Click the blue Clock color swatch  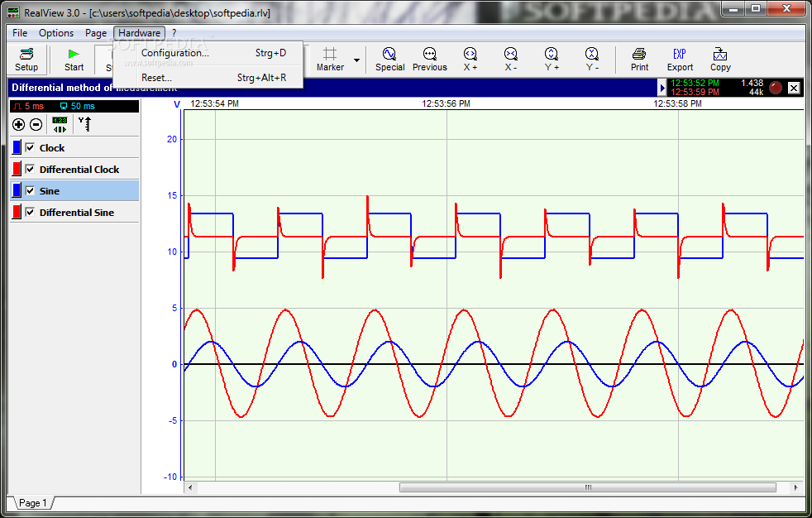click(17, 147)
